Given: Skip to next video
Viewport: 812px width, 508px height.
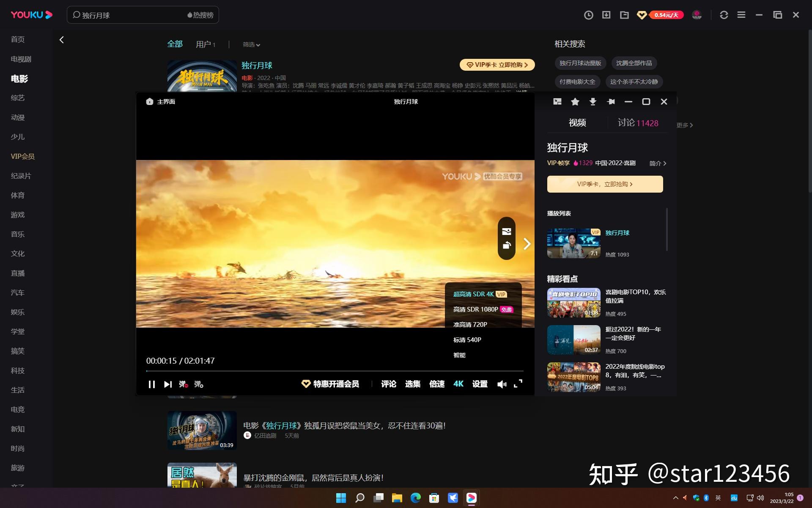Looking at the screenshot, I should pyautogui.click(x=168, y=384).
